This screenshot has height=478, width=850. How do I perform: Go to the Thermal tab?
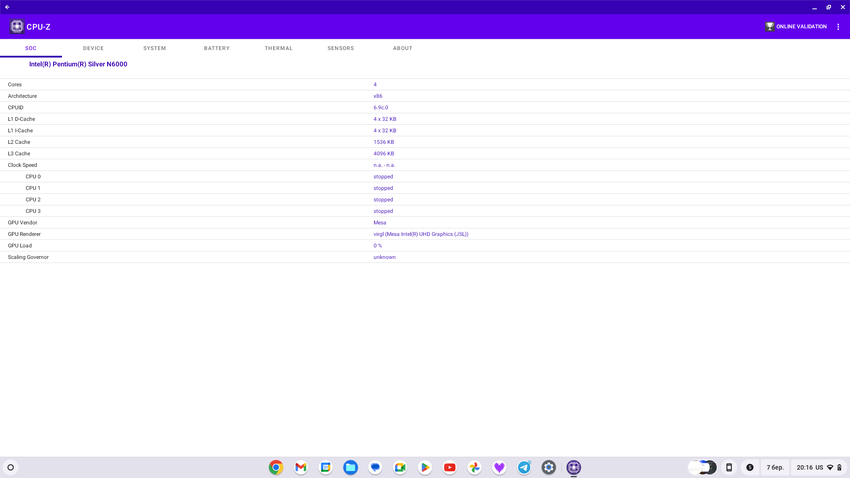(279, 48)
